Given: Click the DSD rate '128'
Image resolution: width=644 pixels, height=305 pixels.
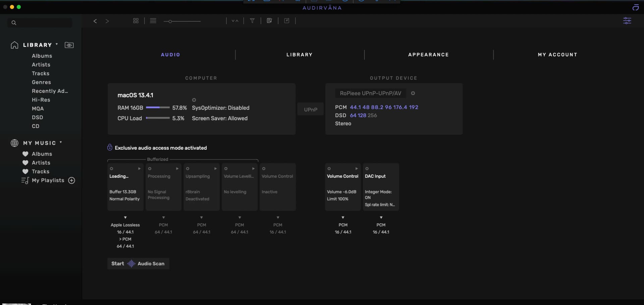Looking at the screenshot, I should (x=362, y=115).
